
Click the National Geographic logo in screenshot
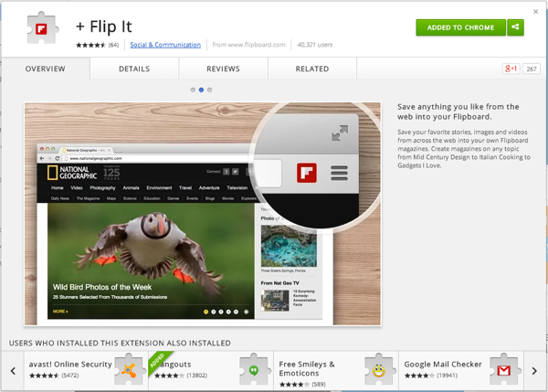tap(72, 173)
